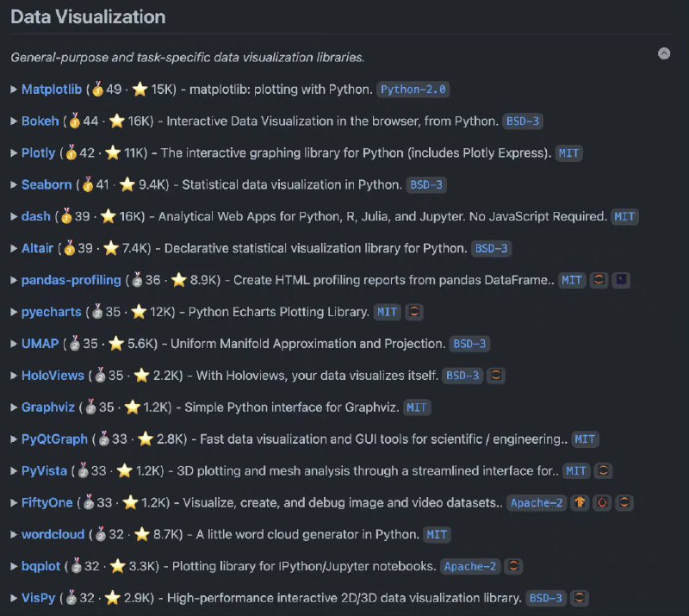Open the FiftyOne project link
The image size is (689, 616).
47,502
